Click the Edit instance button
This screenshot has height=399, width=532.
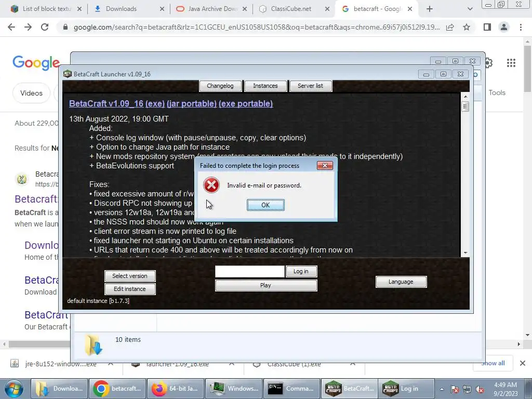(130, 289)
